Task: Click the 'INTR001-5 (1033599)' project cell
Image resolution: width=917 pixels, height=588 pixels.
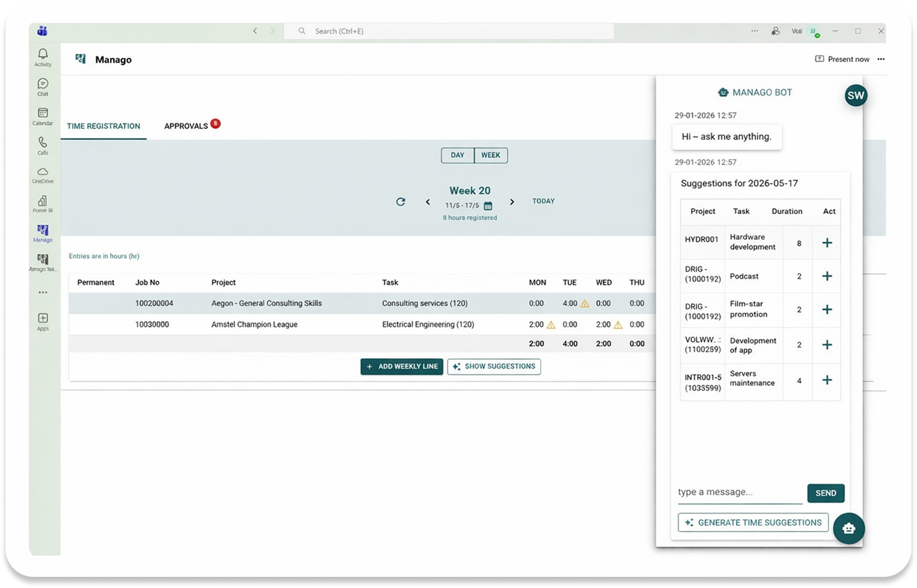Action: 702,382
